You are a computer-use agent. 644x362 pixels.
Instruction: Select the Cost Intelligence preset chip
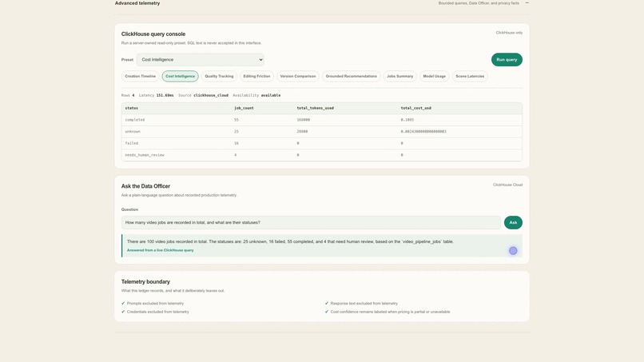(x=180, y=76)
